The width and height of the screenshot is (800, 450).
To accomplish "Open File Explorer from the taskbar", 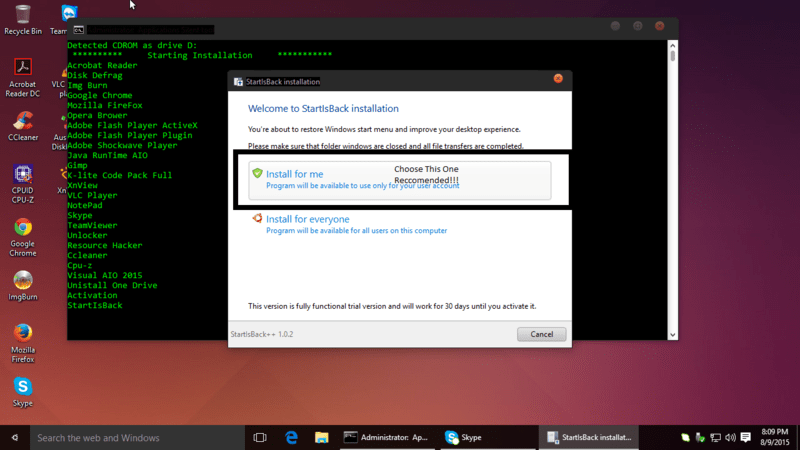I will pos(321,437).
